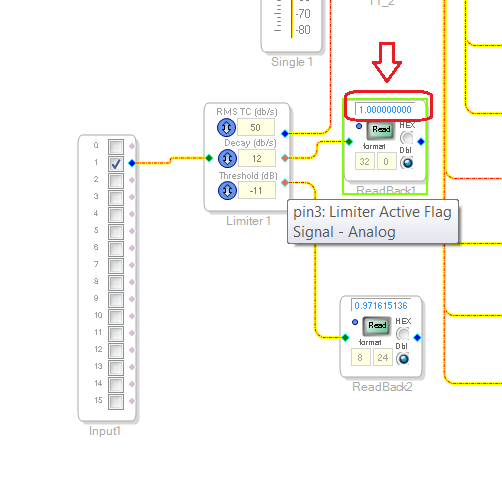Select the Limiter1 block label

[x=248, y=221]
